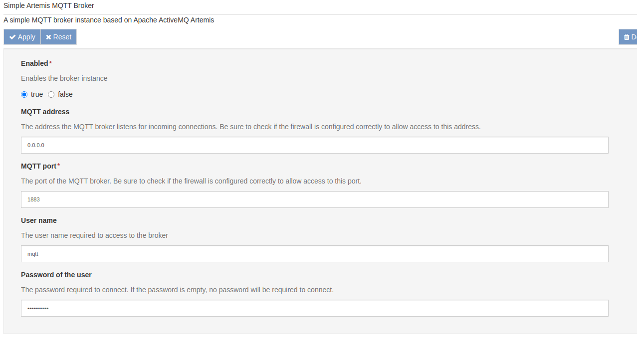Screen dimensions: 637x364
Task: Click the Password of the user label
Action: pyautogui.click(x=56, y=275)
